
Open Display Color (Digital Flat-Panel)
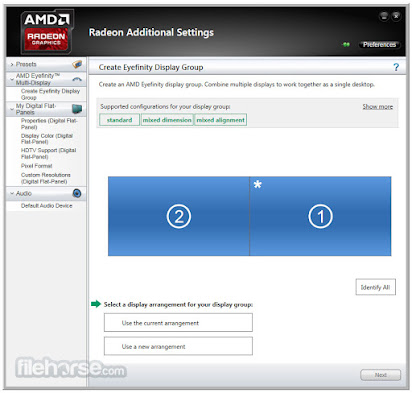[47, 139]
